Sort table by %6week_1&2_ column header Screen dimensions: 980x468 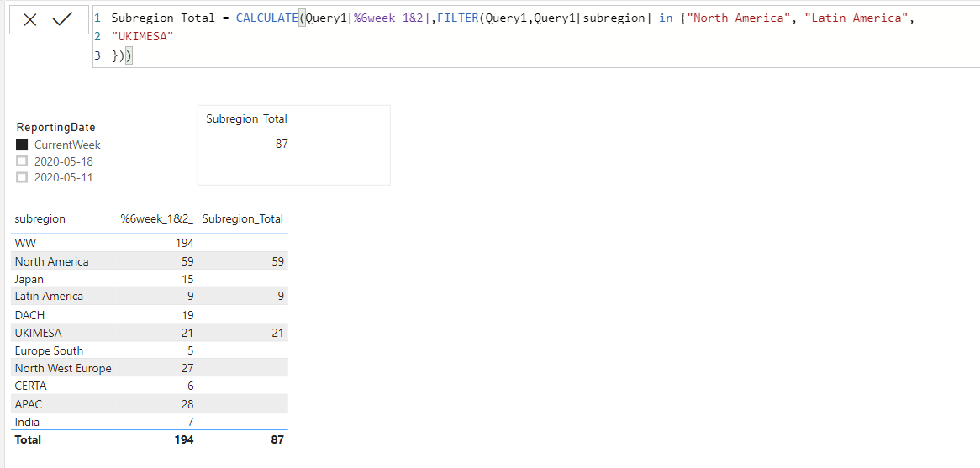click(157, 219)
